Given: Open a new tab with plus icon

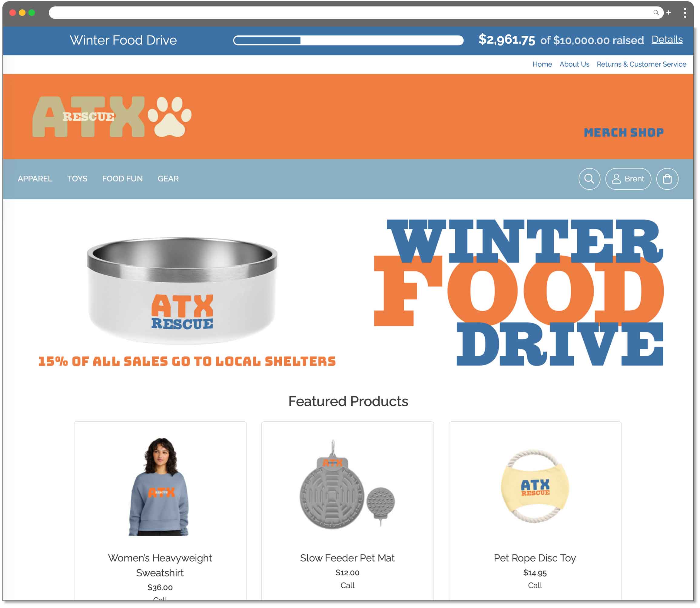Looking at the screenshot, I should coord(668,12).
